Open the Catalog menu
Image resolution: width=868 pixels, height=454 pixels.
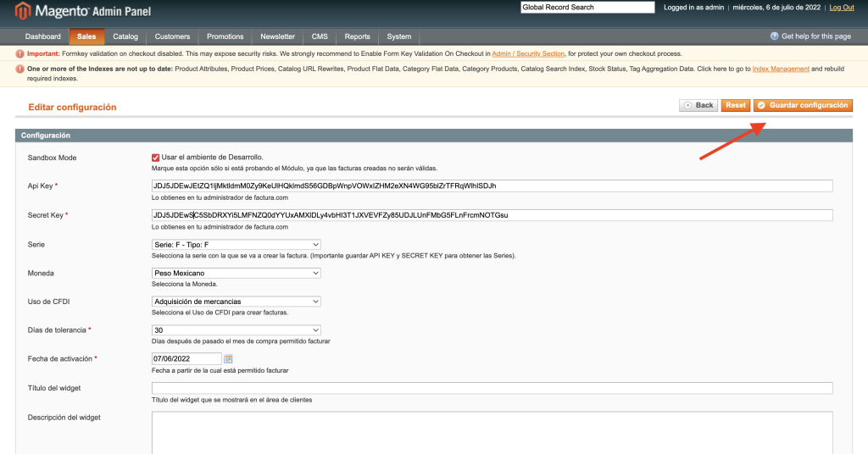tap(125, 36)
